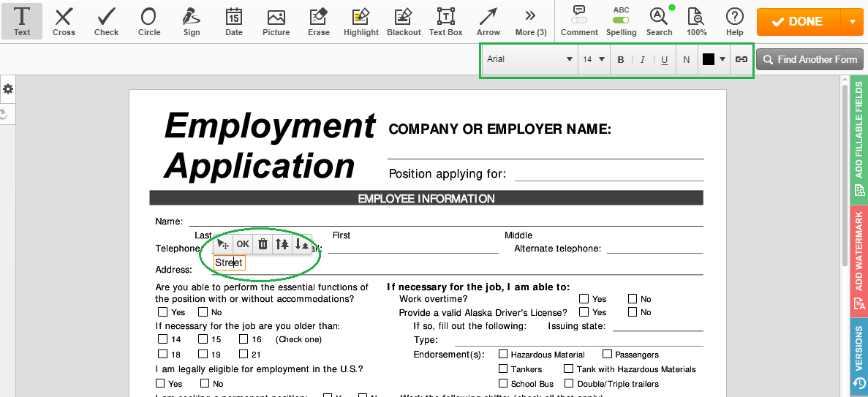The image size is (868, 397).
Task: Select the Blackout tool
Action: coord(404,21)
